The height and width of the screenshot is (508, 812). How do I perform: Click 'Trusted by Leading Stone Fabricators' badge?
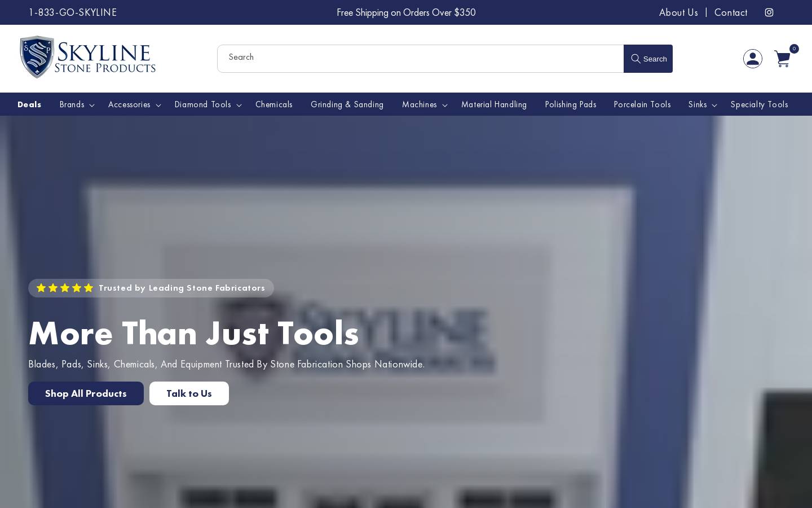(151, 288)
